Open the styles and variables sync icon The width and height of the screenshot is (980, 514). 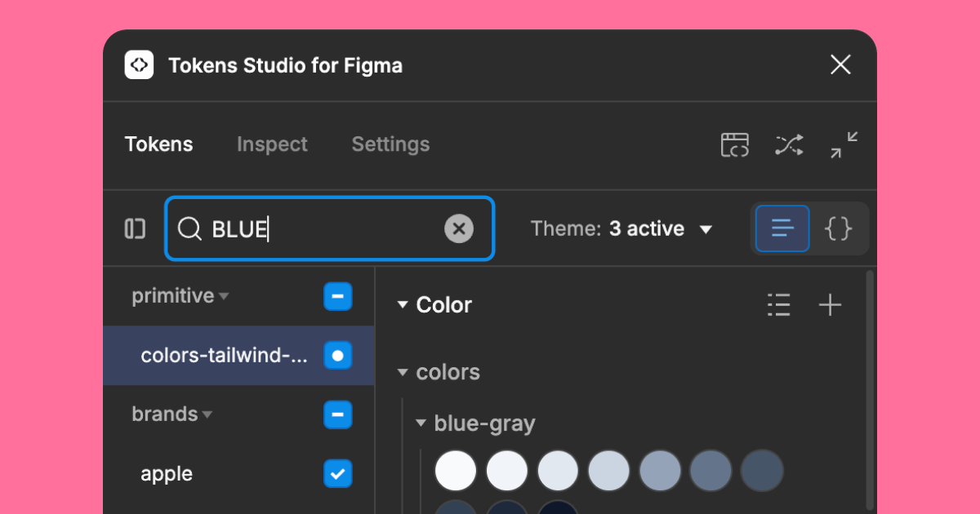[x=734, y=144]
